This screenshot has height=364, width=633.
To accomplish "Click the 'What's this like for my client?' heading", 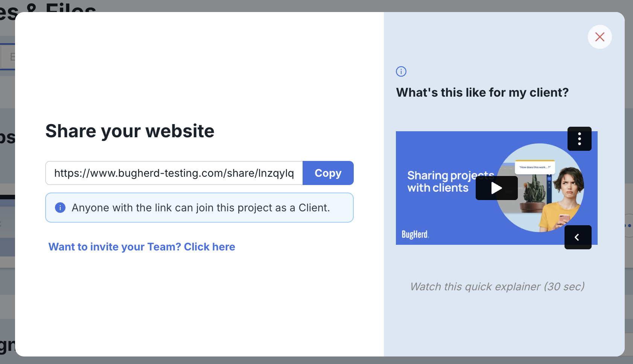I will pos(482,92).
